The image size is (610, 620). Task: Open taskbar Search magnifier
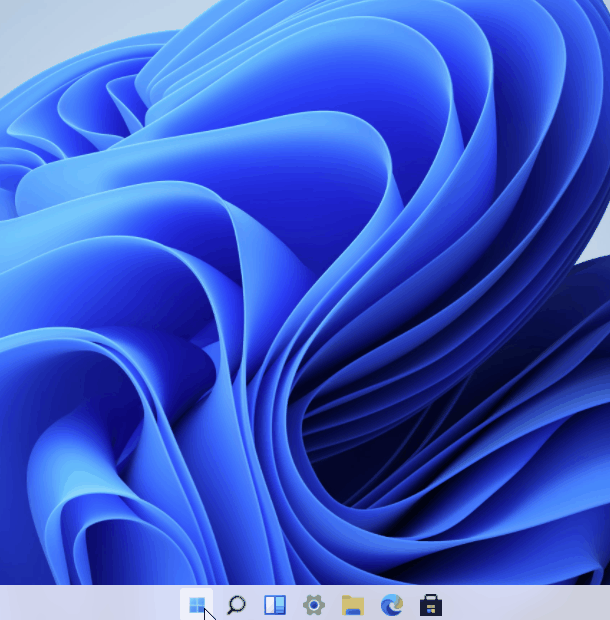tap(236, 605)
